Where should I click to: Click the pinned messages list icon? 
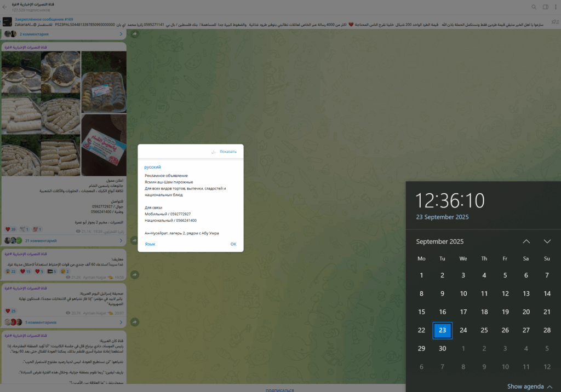point(556,22)
